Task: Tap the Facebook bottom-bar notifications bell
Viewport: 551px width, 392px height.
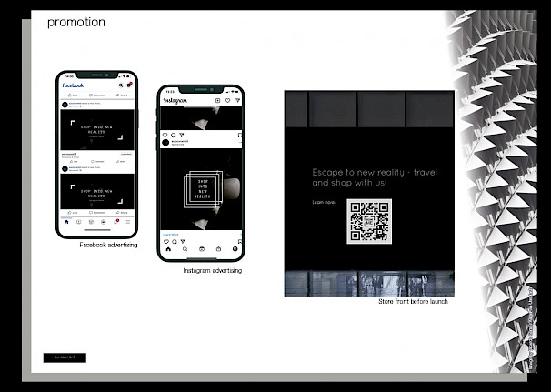Action: [x=115, y=221]
